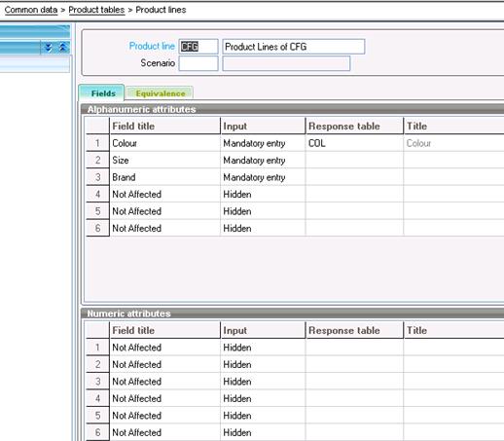Select row header 3 in Numeric attributes
This screenshot has width=504, height=441.
click(x=97, y=382)
